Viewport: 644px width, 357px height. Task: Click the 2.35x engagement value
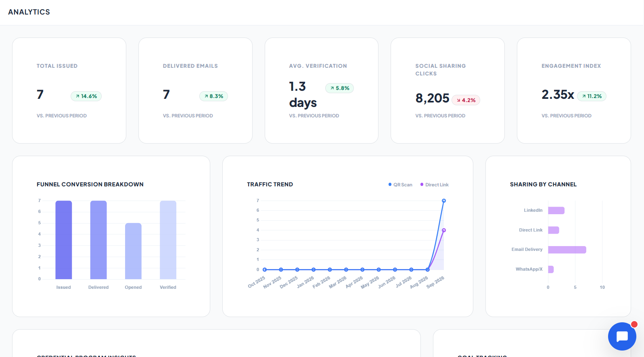[x=558, y=94]
